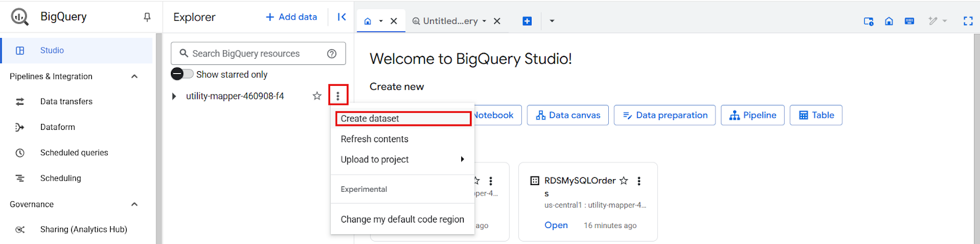Select Change my default code region

(403, 219)
